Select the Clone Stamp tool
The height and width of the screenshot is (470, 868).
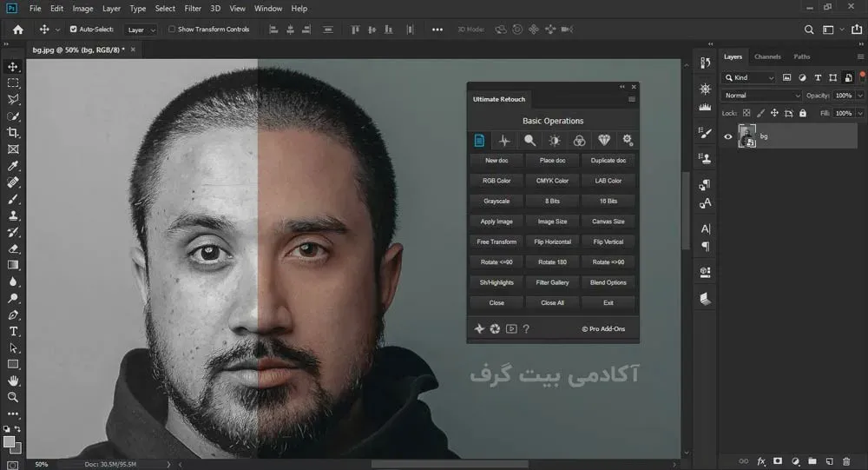[13, 215]
